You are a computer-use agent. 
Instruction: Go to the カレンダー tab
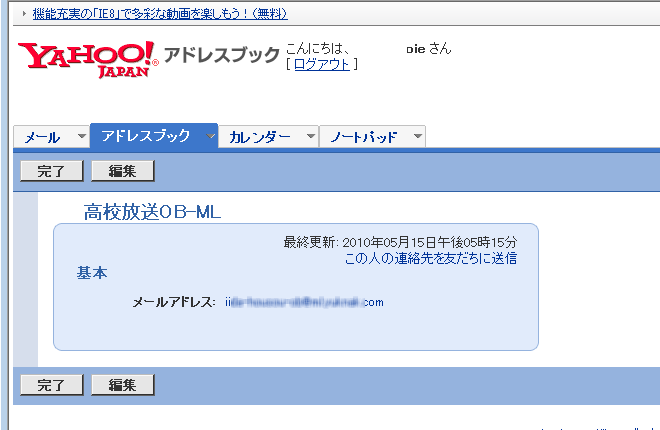click(x=259, y=137)
